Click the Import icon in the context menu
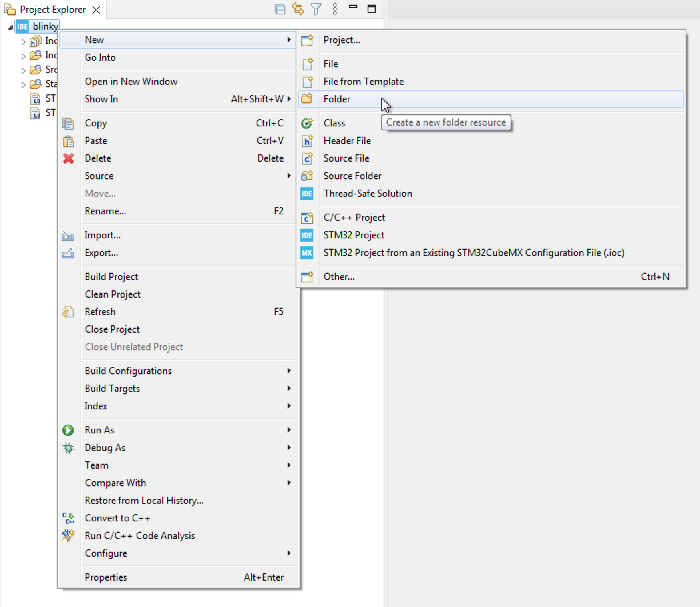This screenshot has width=700, height=607. (x=68, y=236)
